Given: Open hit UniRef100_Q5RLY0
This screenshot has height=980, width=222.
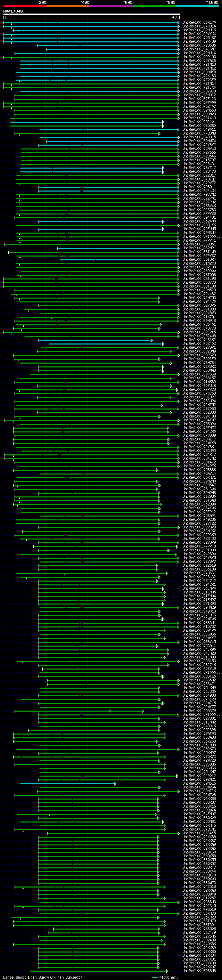Looking at the screenshot, I should [199, 23].
